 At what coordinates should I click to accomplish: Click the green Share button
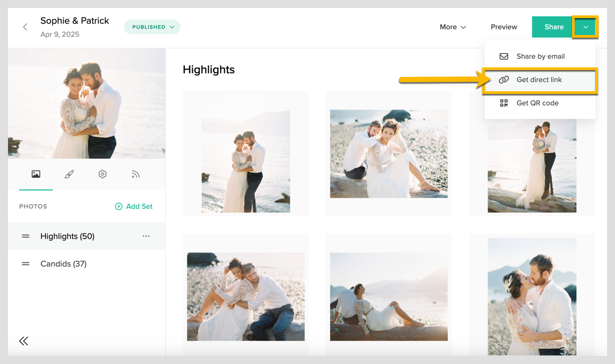(553, 27)
